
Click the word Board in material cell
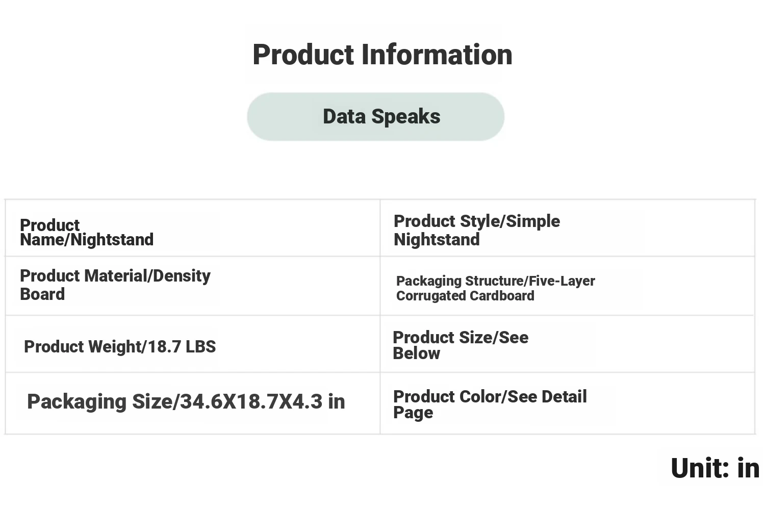tap(42, 294)
